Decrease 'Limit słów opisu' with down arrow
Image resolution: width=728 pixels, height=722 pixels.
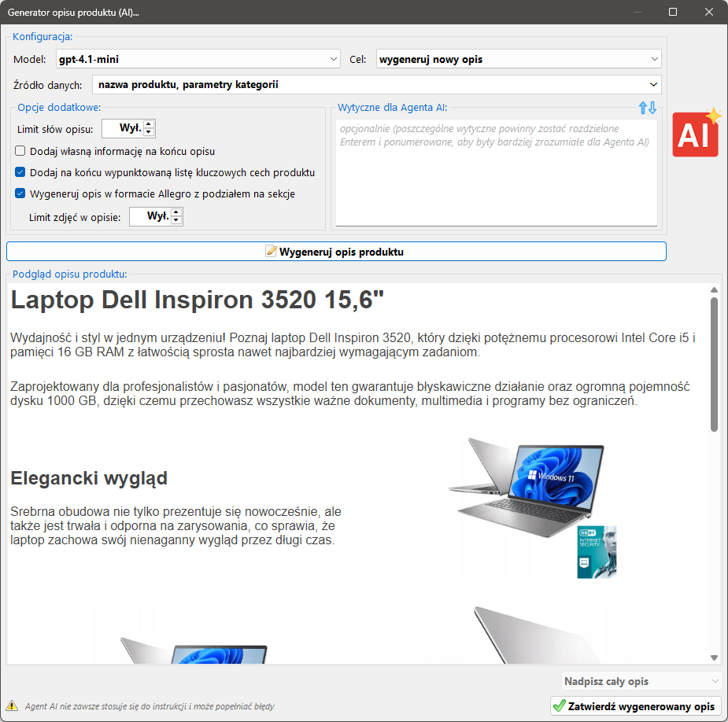(x=149, y=132)
